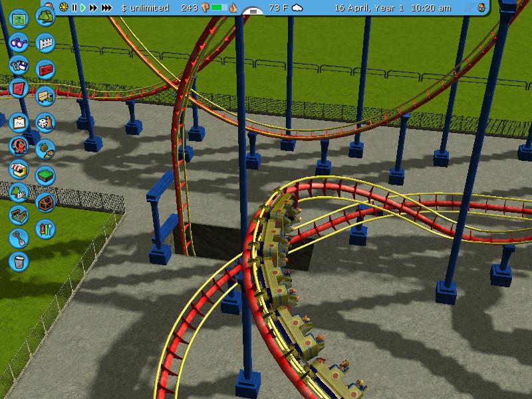Toggle the sun time-of-day icon
532x399 pixels.
63,8
